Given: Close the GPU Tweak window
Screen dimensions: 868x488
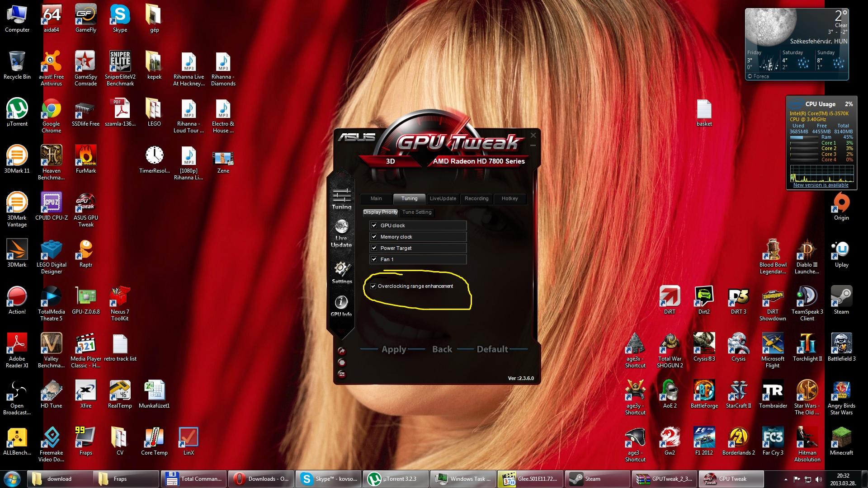Looking at the screenshot, I should tap(533, 135).
